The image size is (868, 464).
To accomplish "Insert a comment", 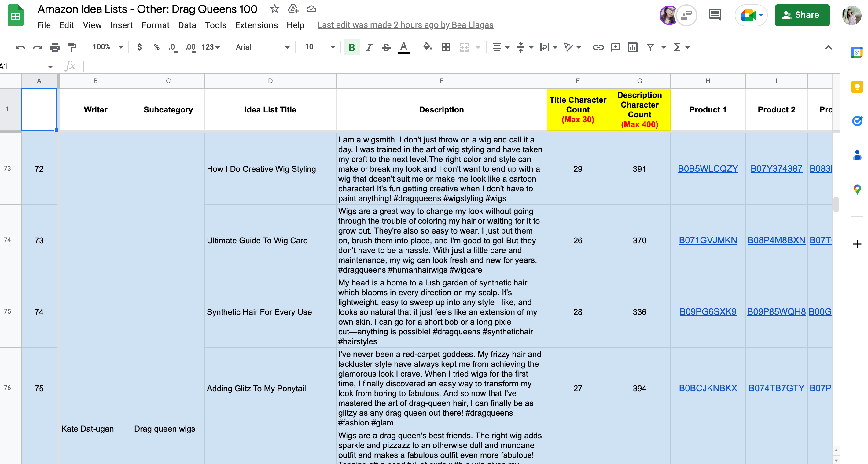I will pos(616,47).
